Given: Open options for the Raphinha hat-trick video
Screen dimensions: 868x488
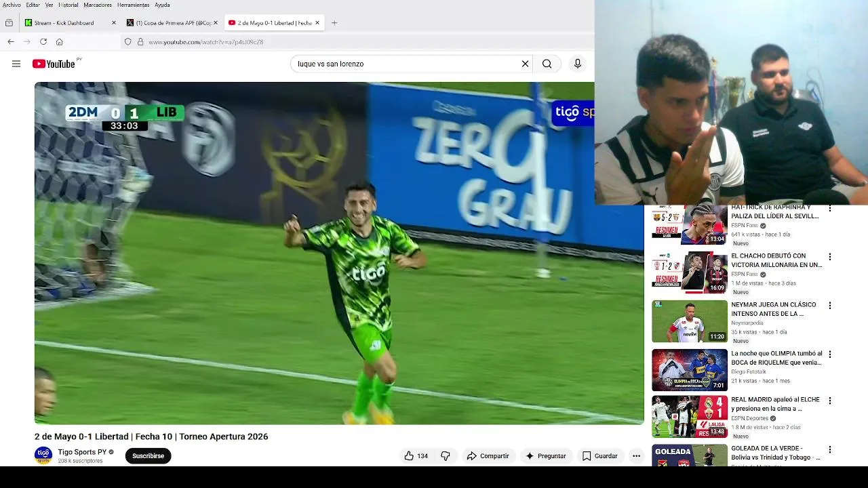Looking at the screenshot, I should (829, 209).
